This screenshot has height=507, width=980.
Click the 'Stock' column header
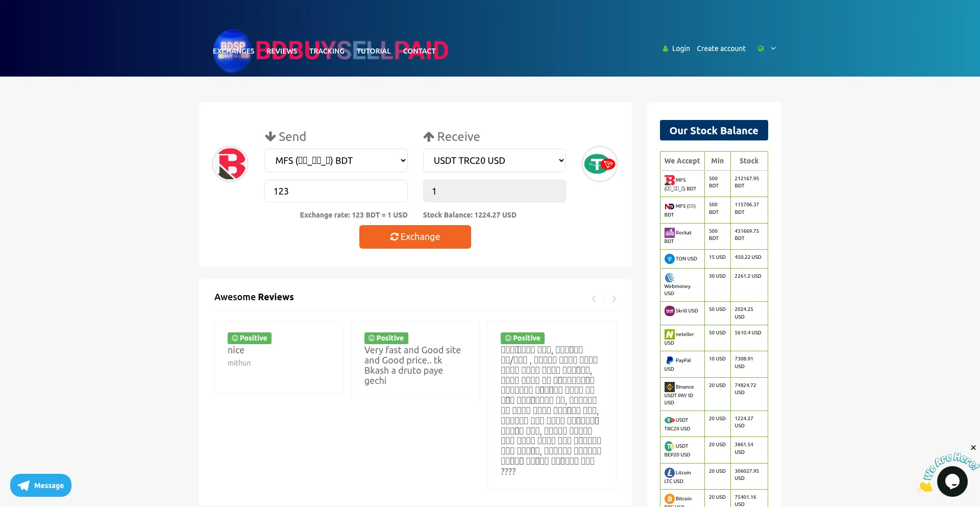(x=749, y=161)
